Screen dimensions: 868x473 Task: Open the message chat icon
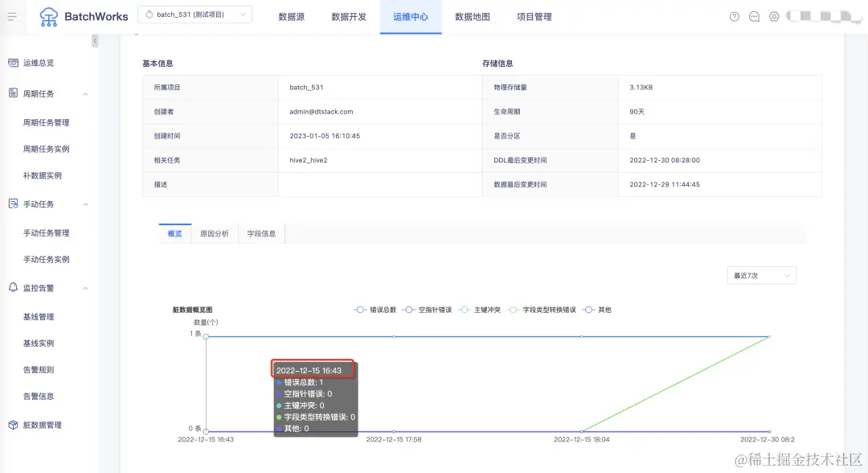pos(754,17)
